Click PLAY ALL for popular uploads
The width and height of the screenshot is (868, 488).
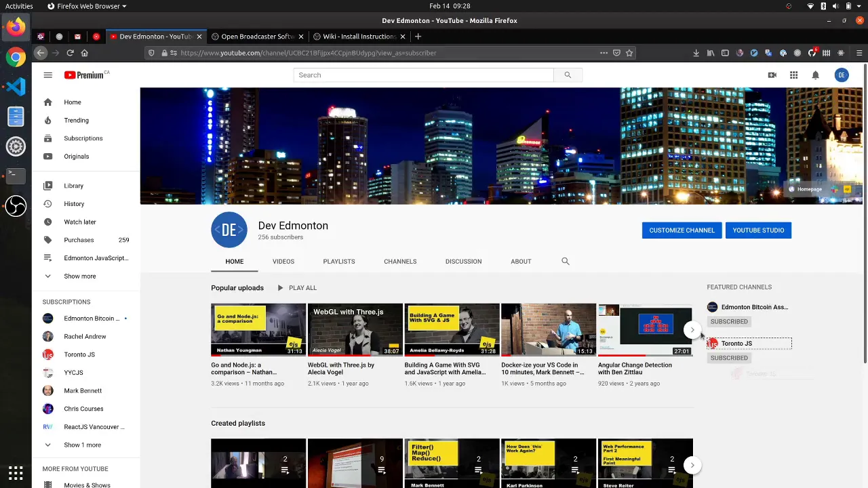pos(297,288)
